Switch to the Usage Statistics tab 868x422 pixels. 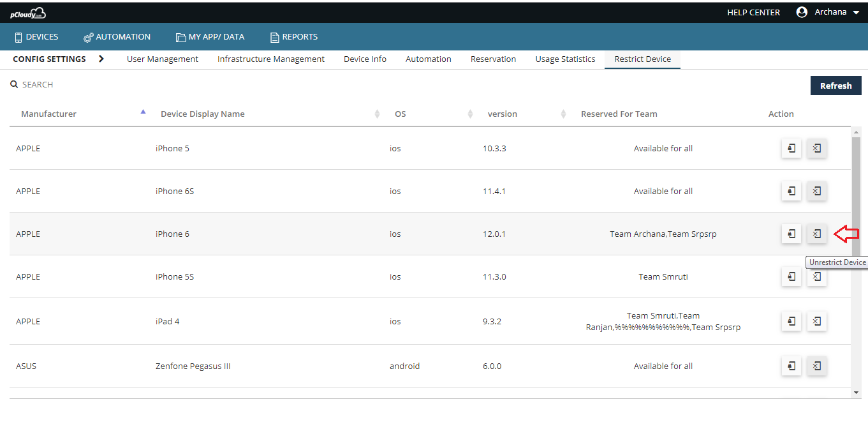pyautogui.click(x=565, y=59)
